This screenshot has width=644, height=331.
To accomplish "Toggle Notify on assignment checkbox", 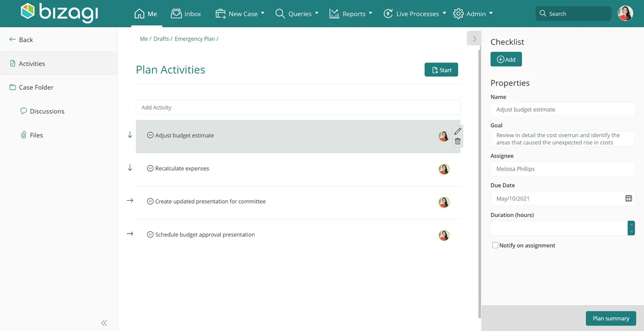I will pos(495,245).
